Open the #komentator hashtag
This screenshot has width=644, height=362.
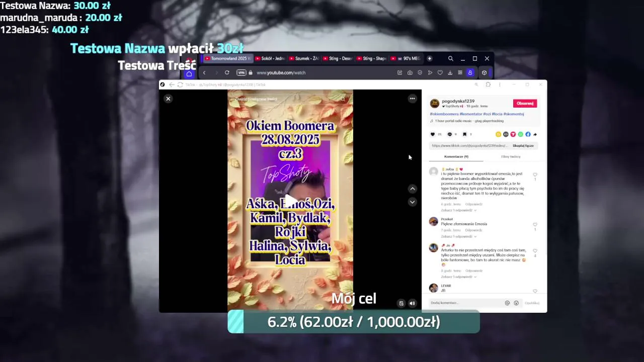point(471,114)
